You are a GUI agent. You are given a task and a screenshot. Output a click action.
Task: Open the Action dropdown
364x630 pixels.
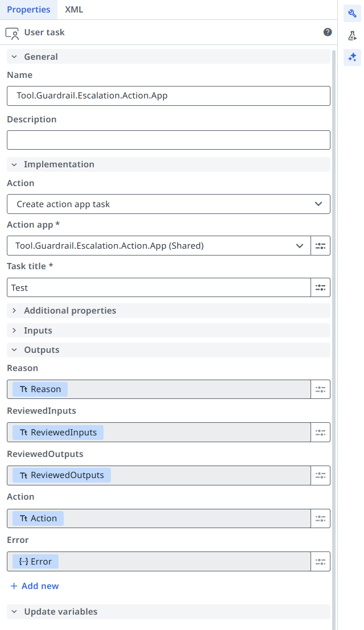tap(168, 204)
